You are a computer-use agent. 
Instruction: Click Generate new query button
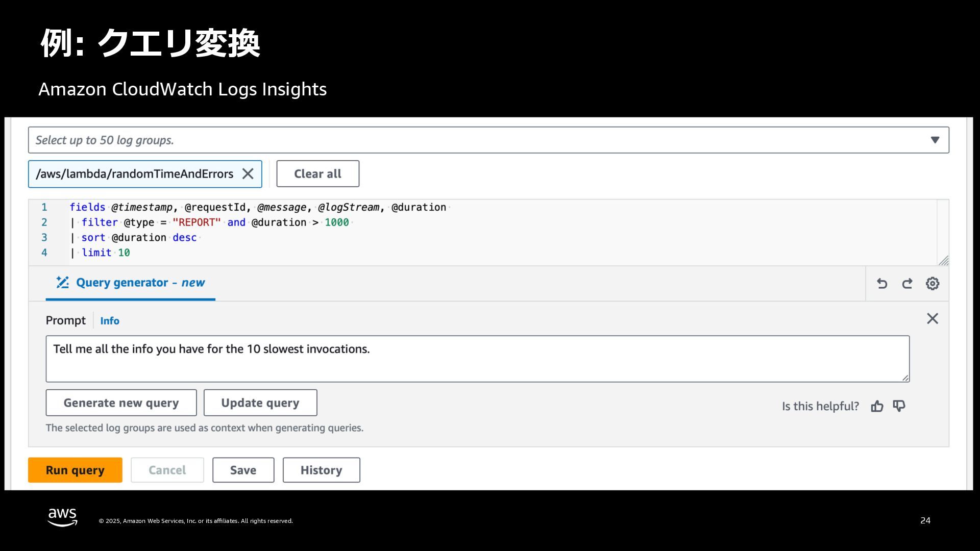[121, 403]
